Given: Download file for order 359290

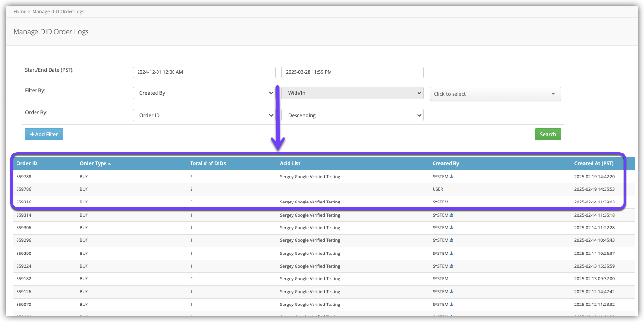Looking at the screenshot, I should [452, 254].
